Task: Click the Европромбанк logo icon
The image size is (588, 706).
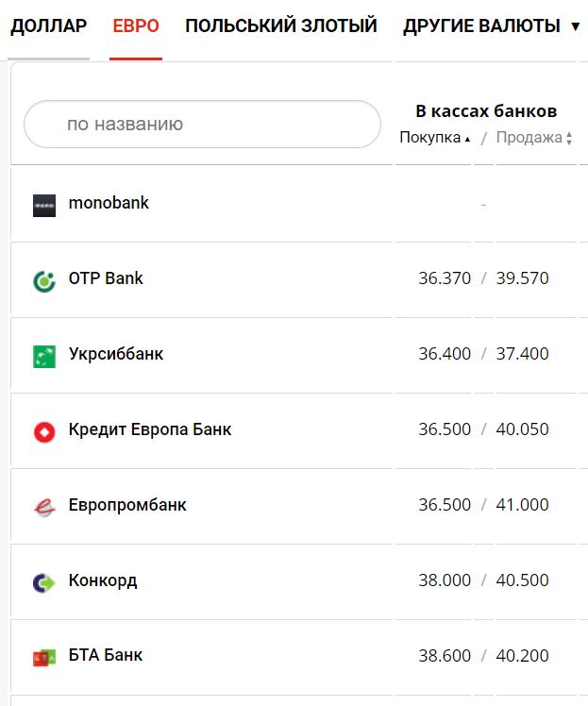Action: point(44,507)
